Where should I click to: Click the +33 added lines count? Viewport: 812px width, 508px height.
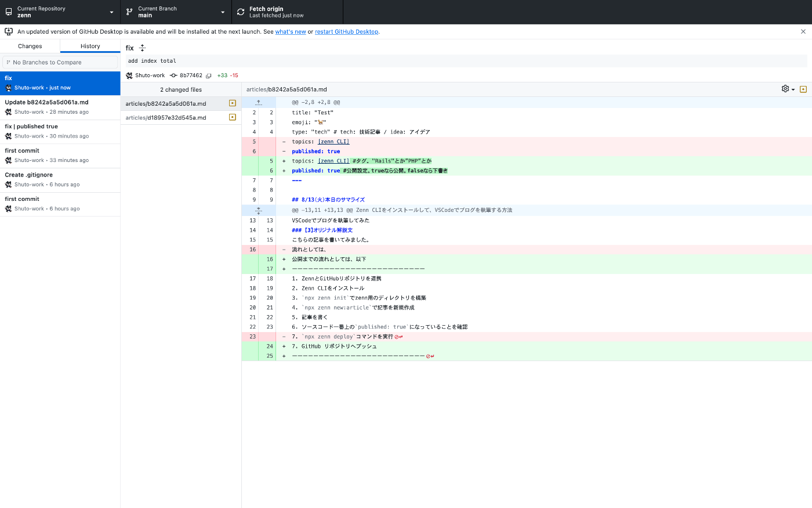pyautogui.click(x=222, y=75)
